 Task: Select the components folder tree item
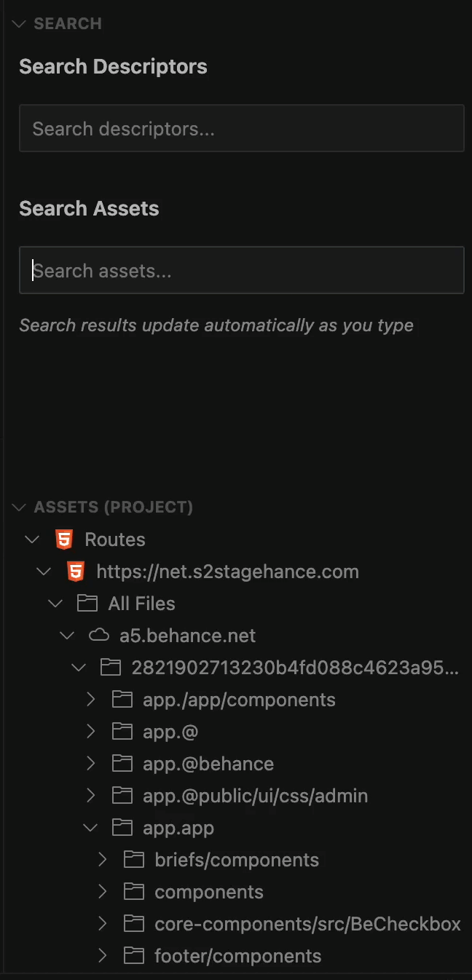tap(209, 892)
